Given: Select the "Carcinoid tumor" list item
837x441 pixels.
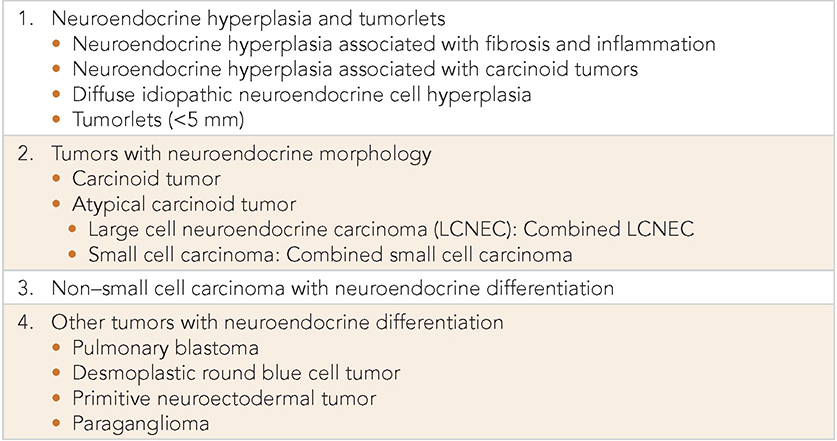Looking at the screenshot, I should [x=146, y=179].
